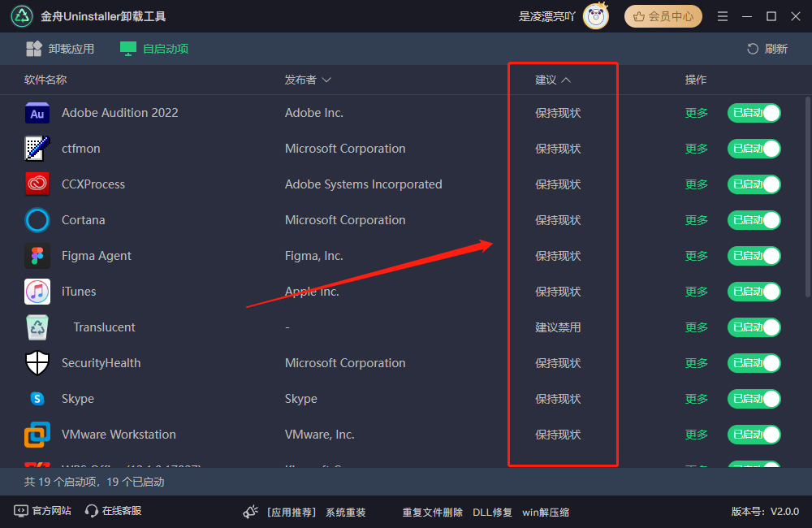
Task: Select the VMware, Inc. publisher cell
Action: [319, 435]
